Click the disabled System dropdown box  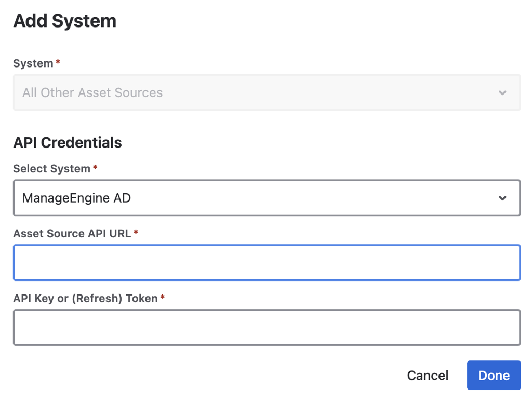coord(266,93)
